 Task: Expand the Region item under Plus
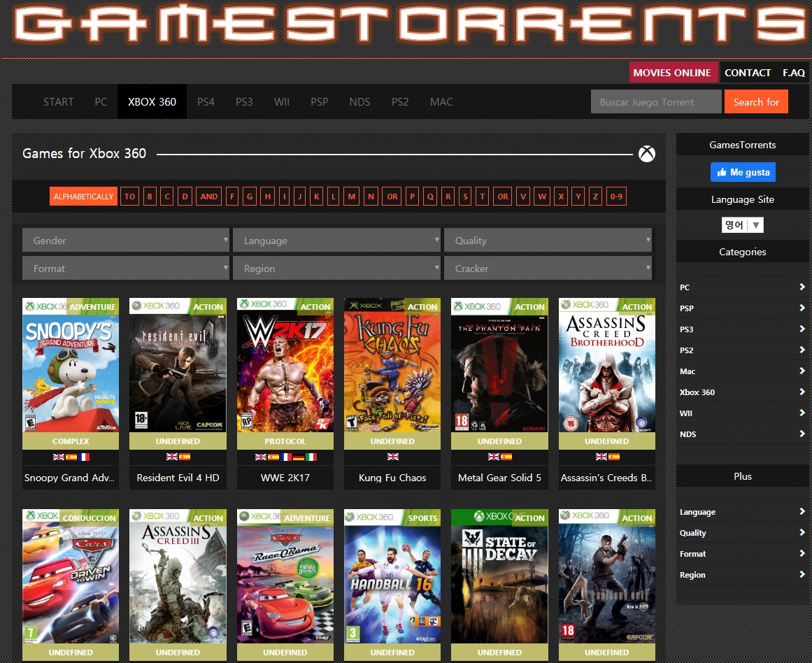click(743, 574)
